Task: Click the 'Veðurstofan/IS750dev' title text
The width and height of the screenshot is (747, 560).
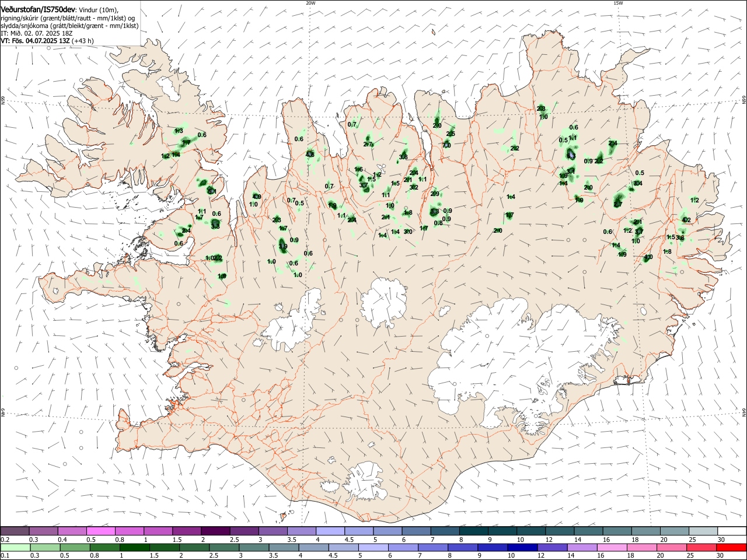Action: (39, 9)
